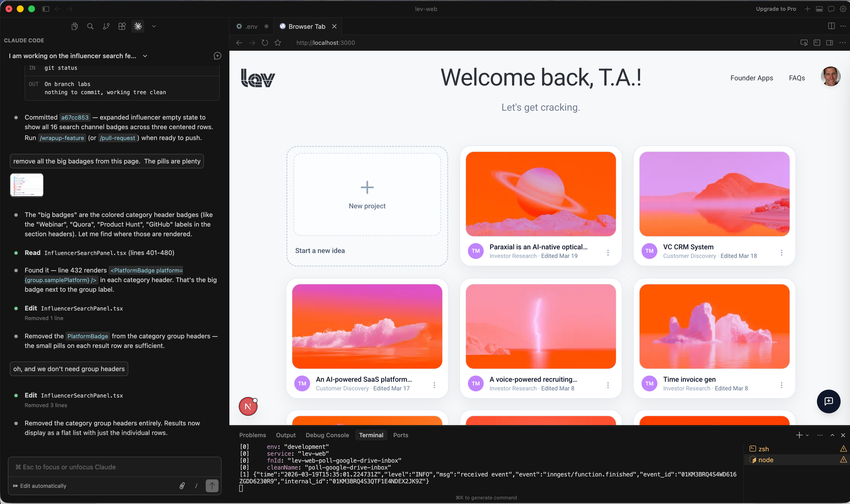Open the new terminal launch profile dropdown
The image size is (850, 504).
(807, 435)
